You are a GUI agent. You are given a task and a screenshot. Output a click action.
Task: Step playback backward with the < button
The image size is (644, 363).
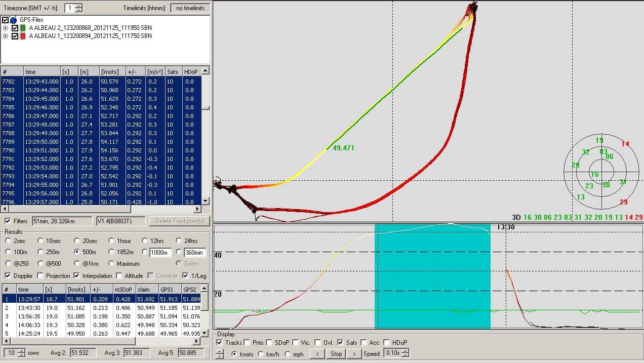[x=317, y=353]
